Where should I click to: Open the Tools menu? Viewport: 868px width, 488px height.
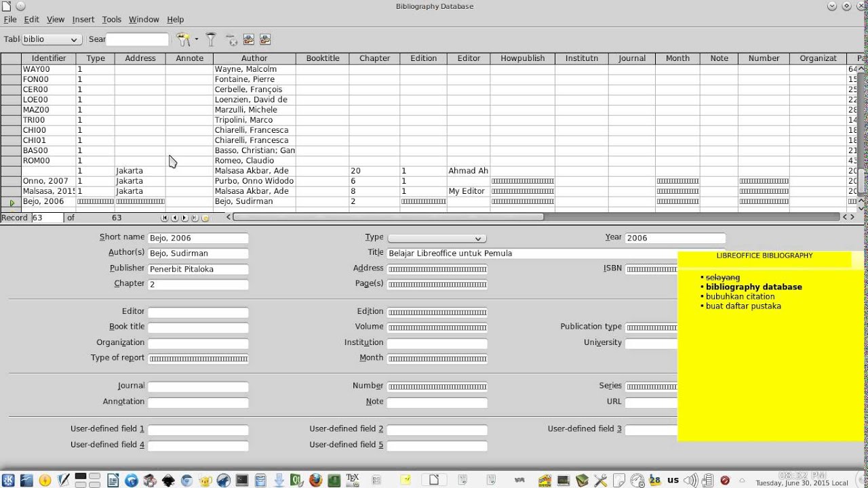[111, 20]
